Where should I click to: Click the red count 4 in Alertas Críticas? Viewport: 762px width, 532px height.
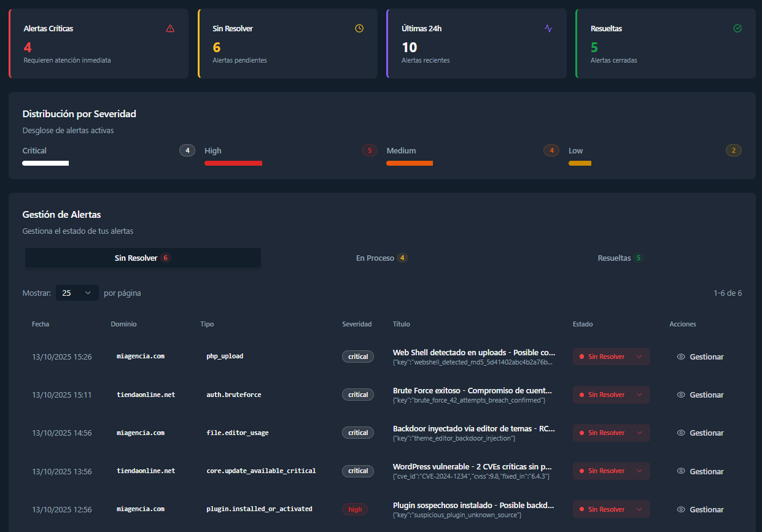click(x=28, y=47)
